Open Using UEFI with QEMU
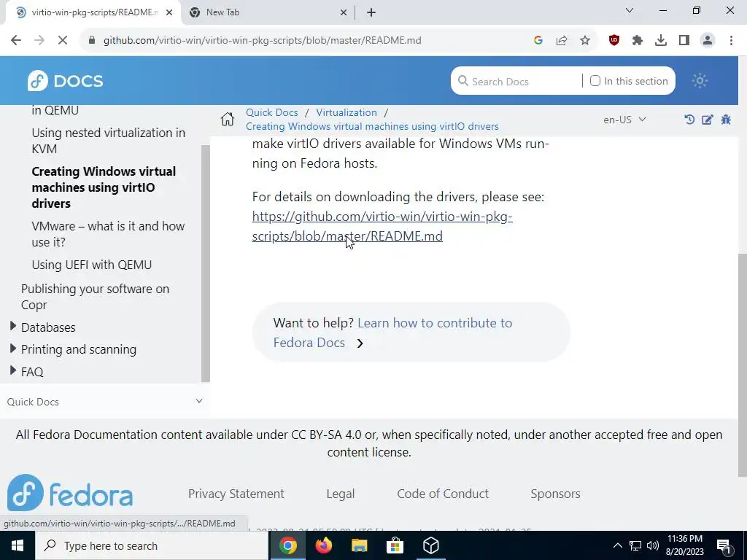Image resolution: width=747 pixels, height=560 pixels. (x=91, y=265)
